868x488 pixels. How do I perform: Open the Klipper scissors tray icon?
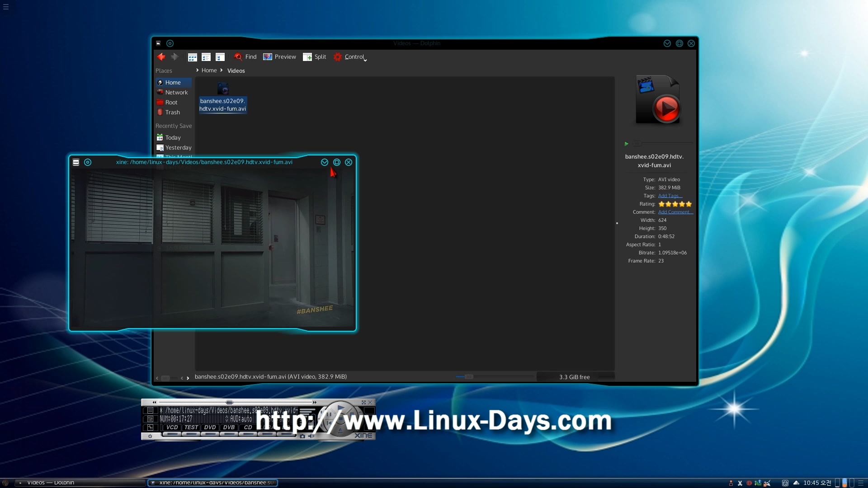click(x=740, y=483)
